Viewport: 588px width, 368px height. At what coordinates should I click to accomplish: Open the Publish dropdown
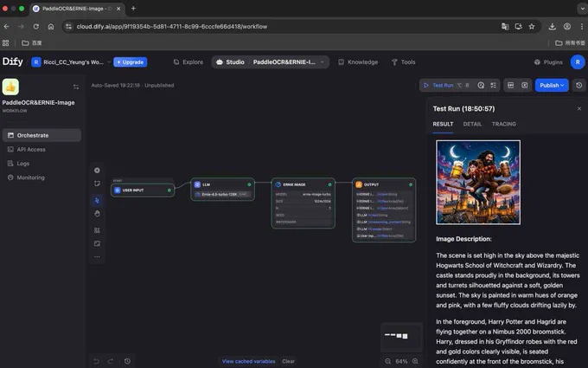(552, 85)
